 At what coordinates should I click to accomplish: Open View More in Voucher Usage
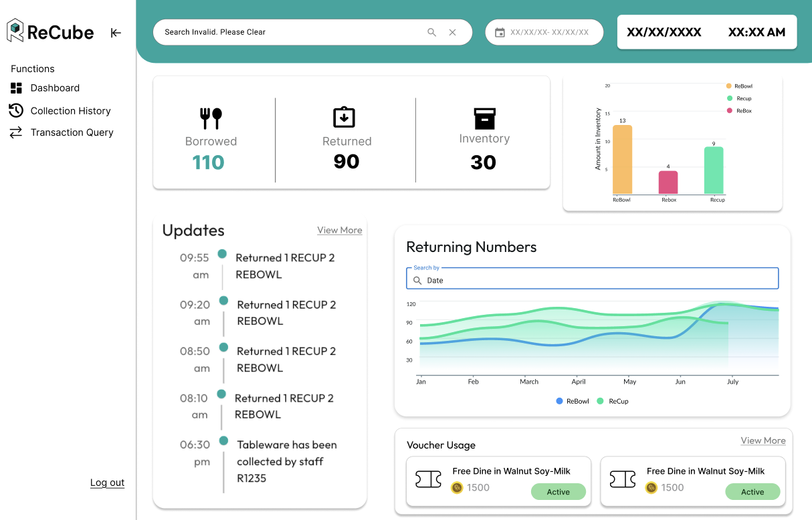pyautogui.click(x=763, y=440)
